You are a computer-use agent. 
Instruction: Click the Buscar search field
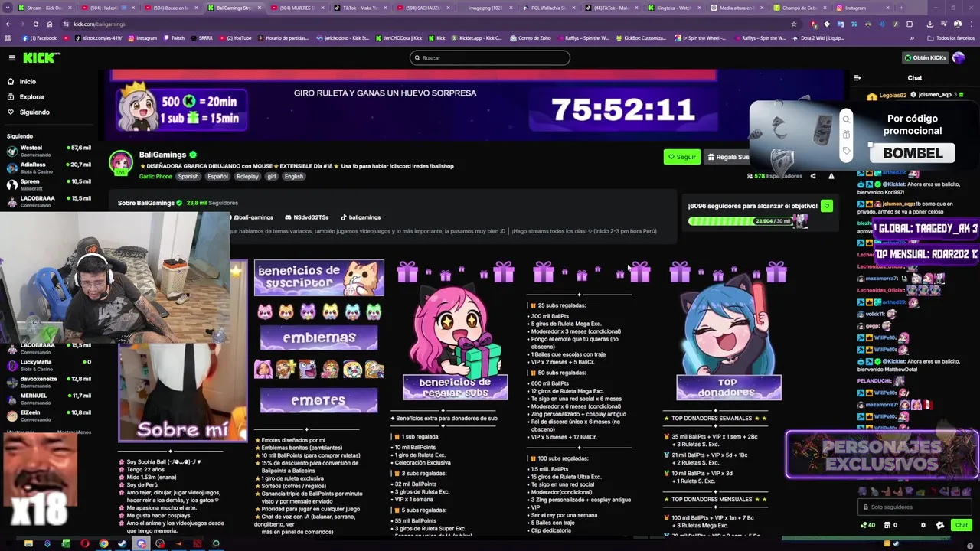490,57
